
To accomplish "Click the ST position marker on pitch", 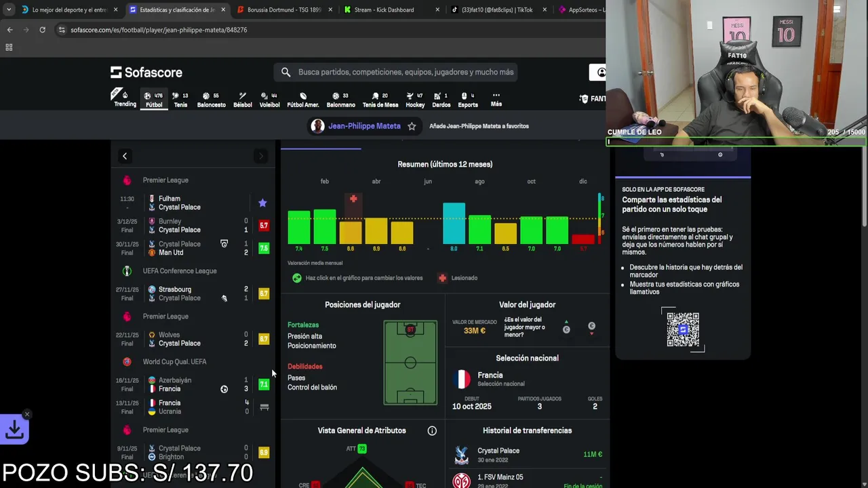I will (x=410, y=329).
